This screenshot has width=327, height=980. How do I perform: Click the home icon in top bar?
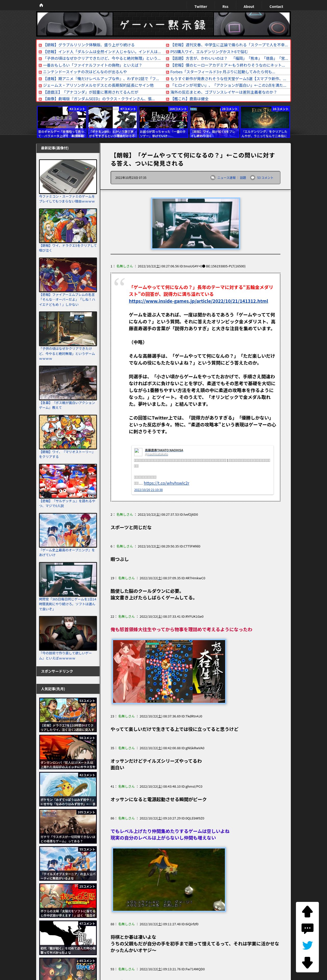(x=41, y=5)
